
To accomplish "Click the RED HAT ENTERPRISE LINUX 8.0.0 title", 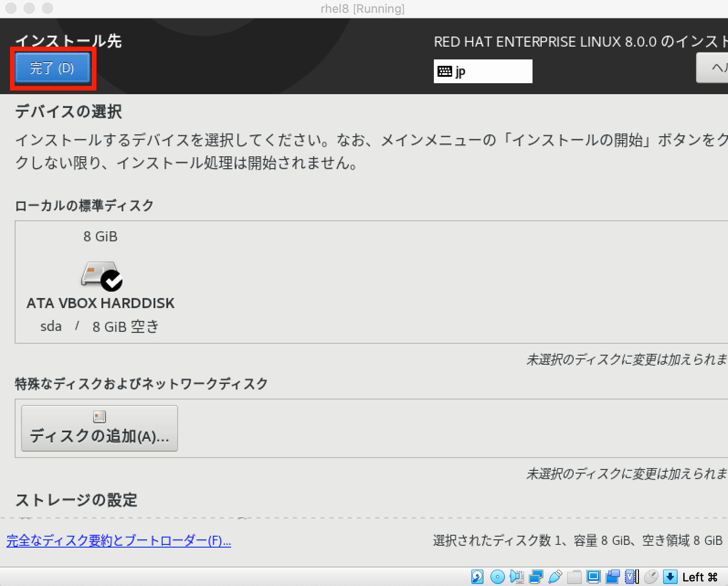I will coord(580,42).
